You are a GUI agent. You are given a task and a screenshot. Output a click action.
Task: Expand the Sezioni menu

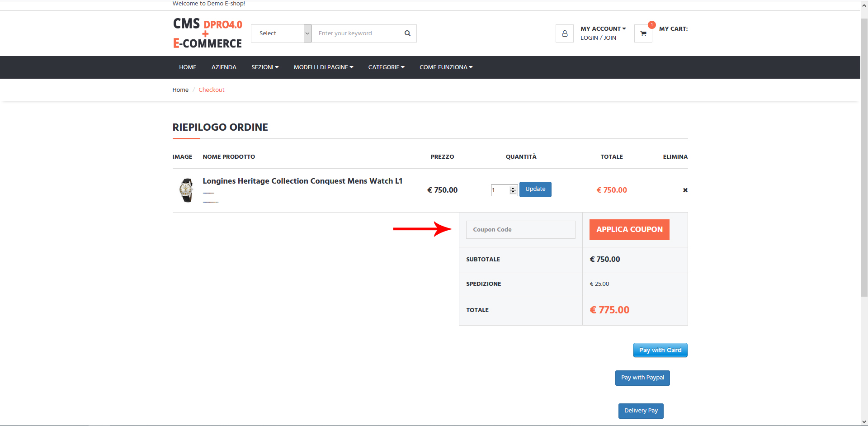tap(265, 67)
